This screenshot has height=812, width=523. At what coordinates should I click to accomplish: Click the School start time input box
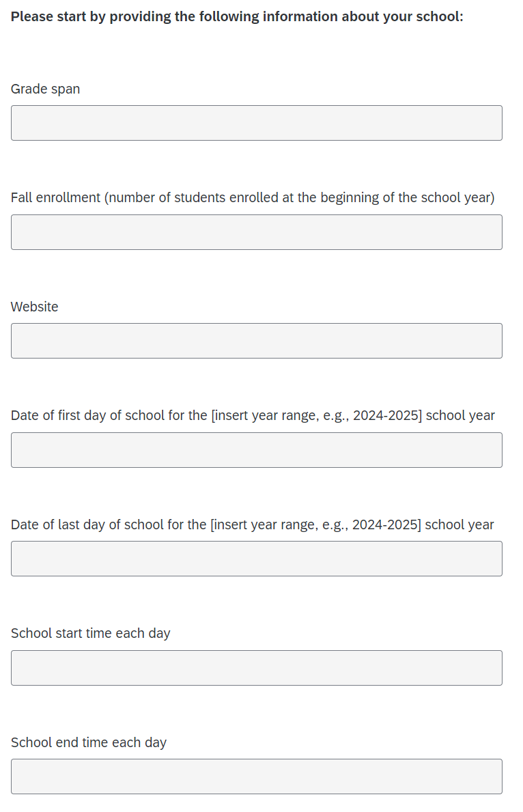pos(256,668)
